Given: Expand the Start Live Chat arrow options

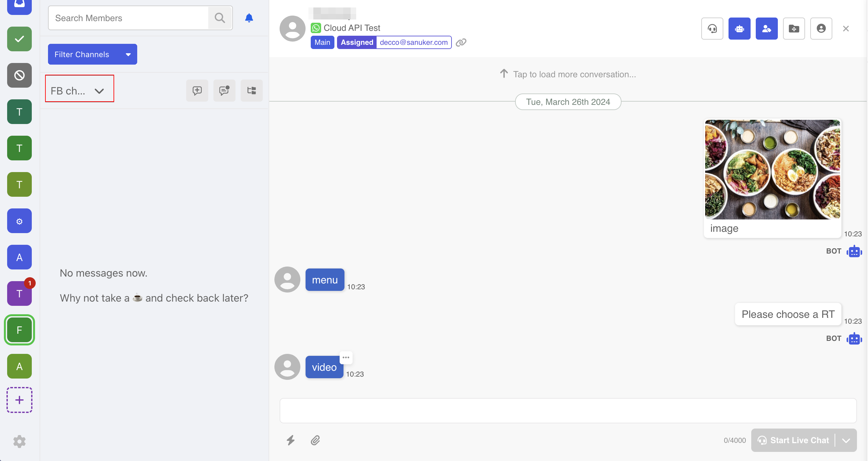Looking at the screenshot, I should tap(846, 441).
